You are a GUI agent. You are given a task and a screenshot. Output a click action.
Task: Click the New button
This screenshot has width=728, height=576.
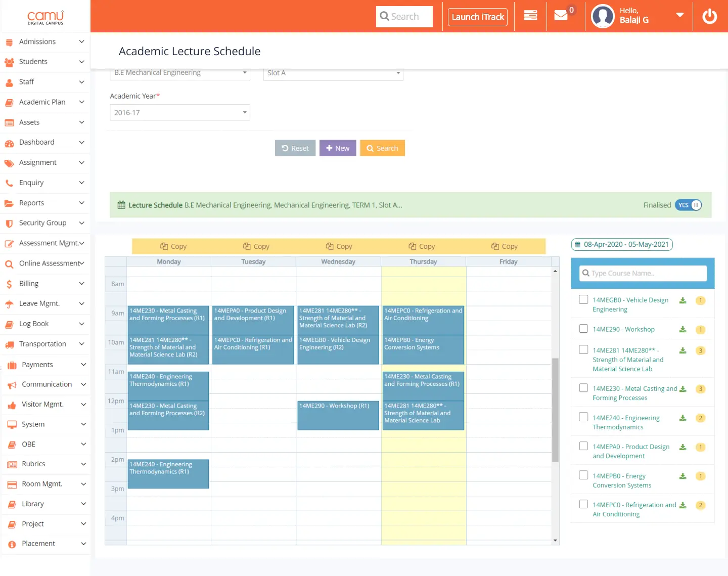[338, 148]
